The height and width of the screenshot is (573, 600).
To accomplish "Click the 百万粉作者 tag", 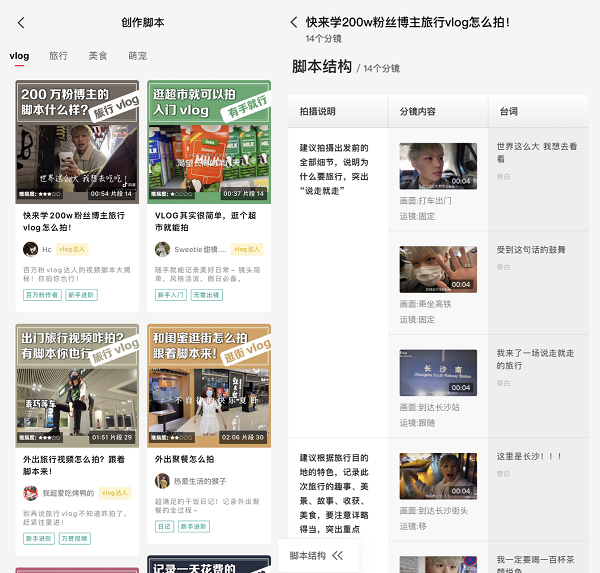I will [42, 295].
